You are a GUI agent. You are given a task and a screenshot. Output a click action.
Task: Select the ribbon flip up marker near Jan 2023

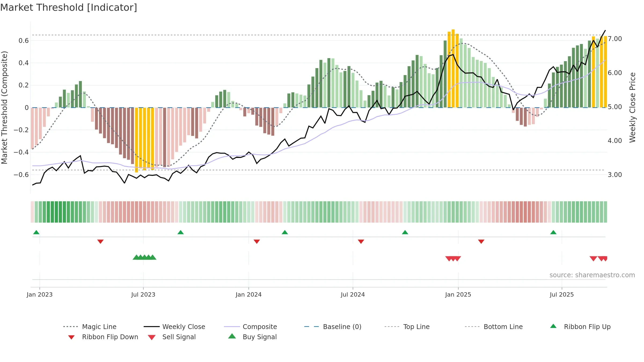point(36,232)
